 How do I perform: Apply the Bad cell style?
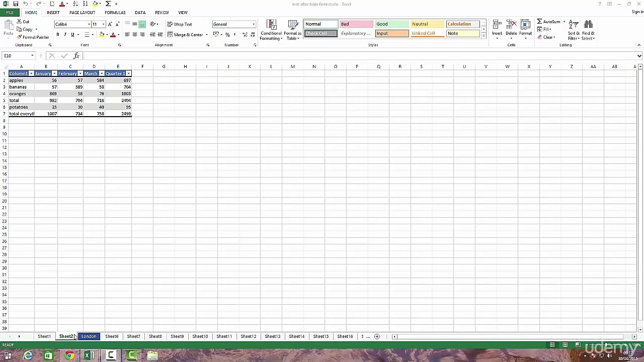356,24
